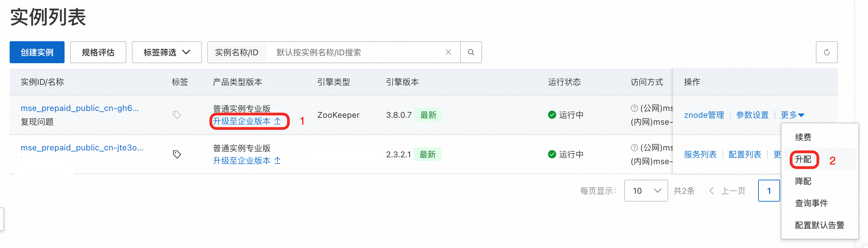Expand the 更多 dropdown on the first row
Image resolution: width=868 pixels, height=248 pixels.
792,115
